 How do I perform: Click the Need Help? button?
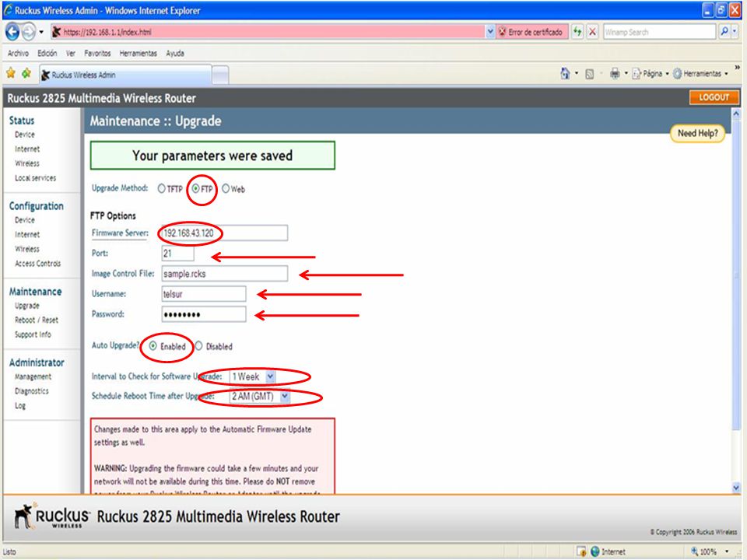pyautogui.click(x=697, y=133)
